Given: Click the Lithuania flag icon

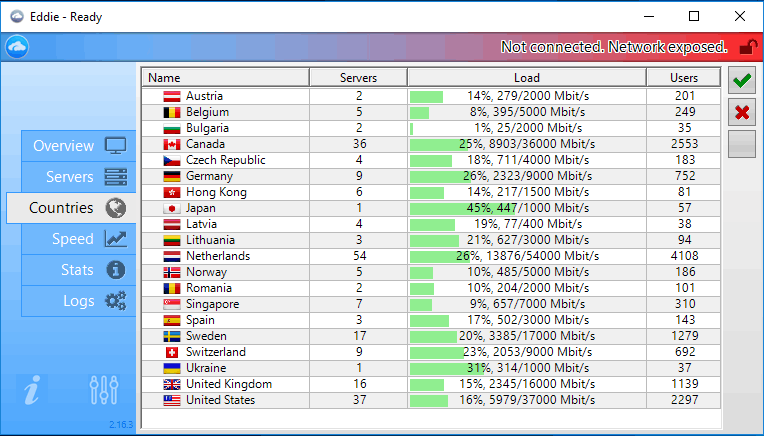Looking at the screenshot, I should click(172, 241).
